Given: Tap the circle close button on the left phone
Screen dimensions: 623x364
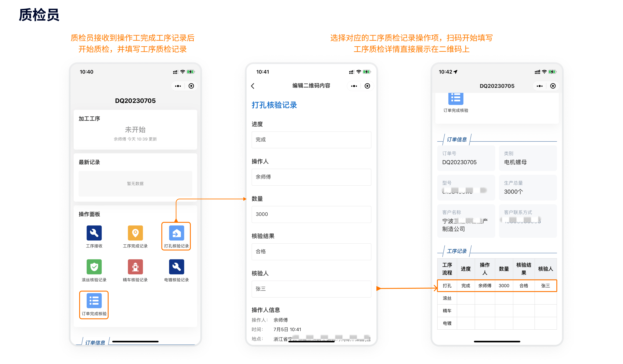Looking at the screenshot, I should point(191,86).
